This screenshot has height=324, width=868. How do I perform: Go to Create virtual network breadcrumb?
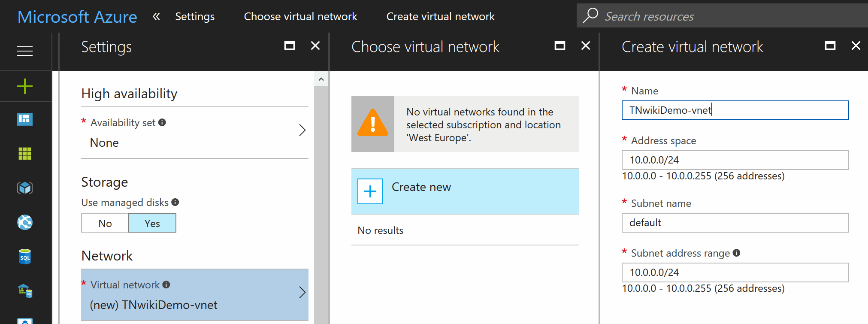pos(441,16)
